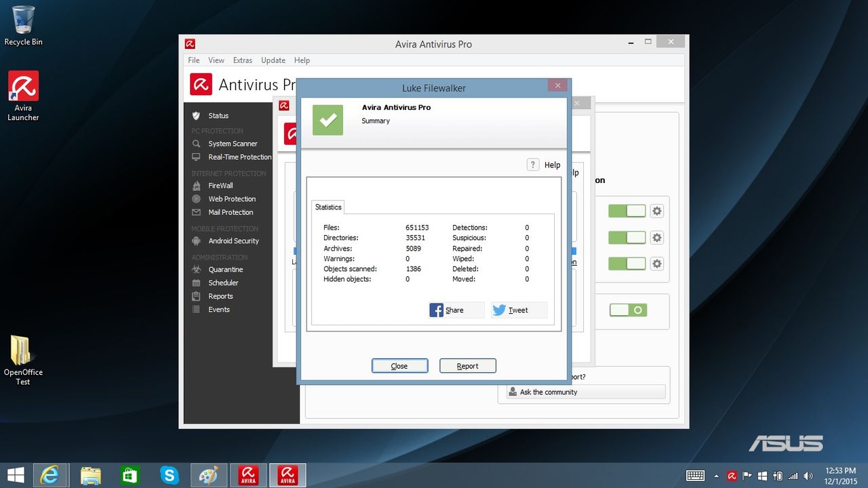Screen dimensions: 868x488
Task: Open Skype from the taskbar
Action: [x=170, y=475]
